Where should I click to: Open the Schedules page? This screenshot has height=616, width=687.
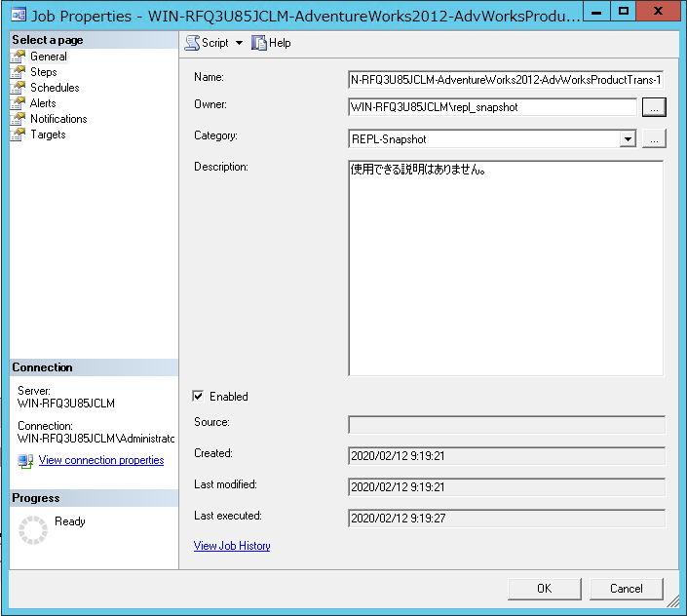(55, 88)
